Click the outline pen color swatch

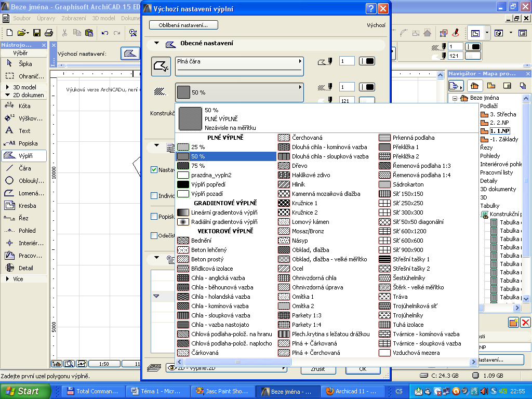pos(367,61)
